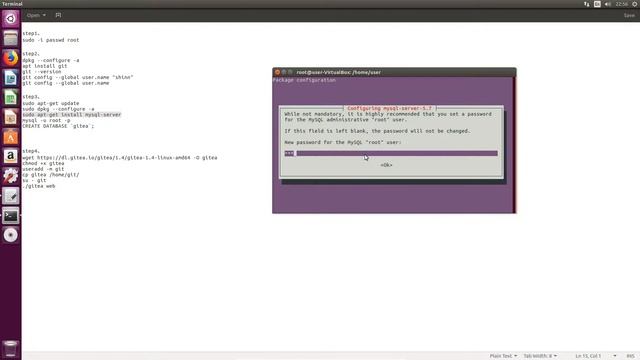
Task: Open the session power gear menu
Action: point(635,4)
